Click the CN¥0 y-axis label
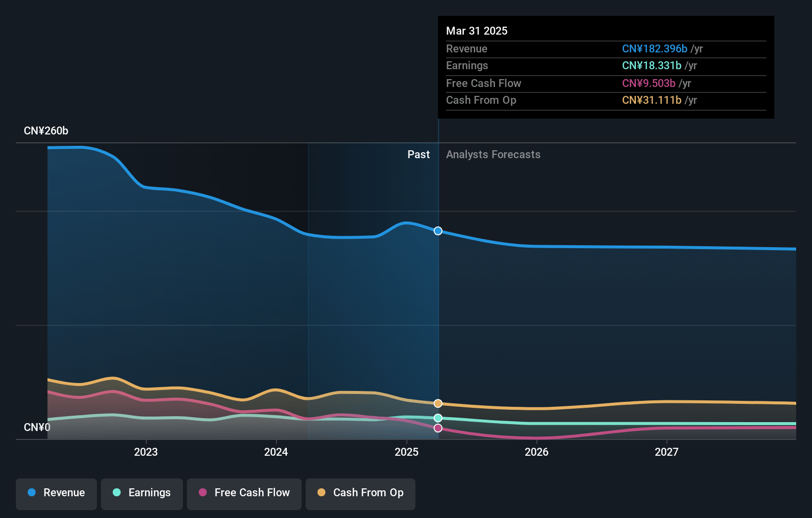The image size is (812, 518). coord(37,427)
